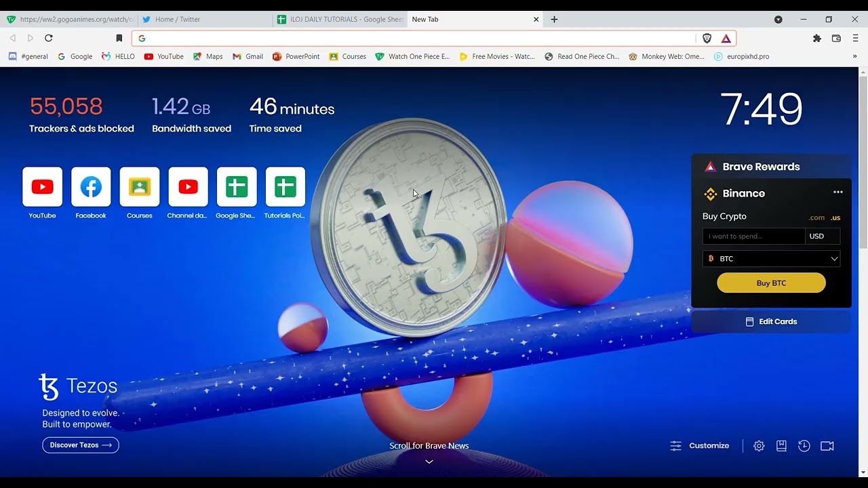
Task: Close the New Tab tab
Action: (x=536, y=20)
